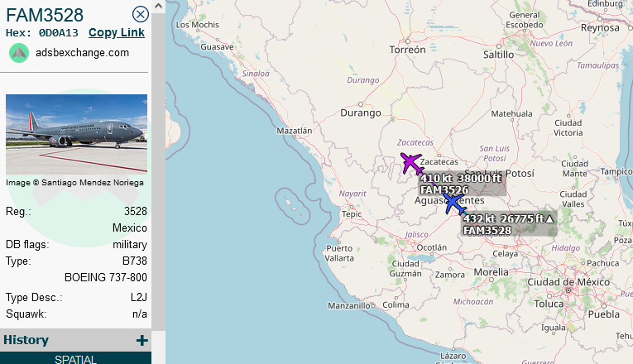Click the Ciudad de México map label
633x364 pixels.
coord(568,282)
